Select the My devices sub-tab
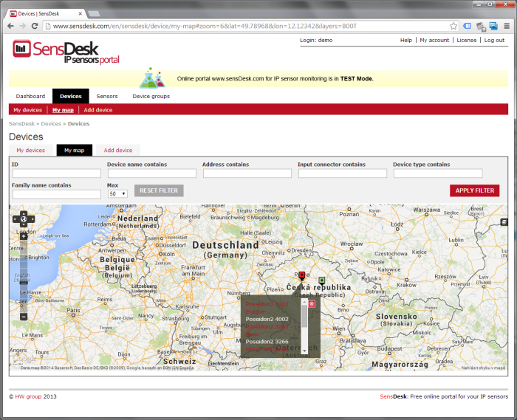The image size is (517, 420). (x=30, y=150)
